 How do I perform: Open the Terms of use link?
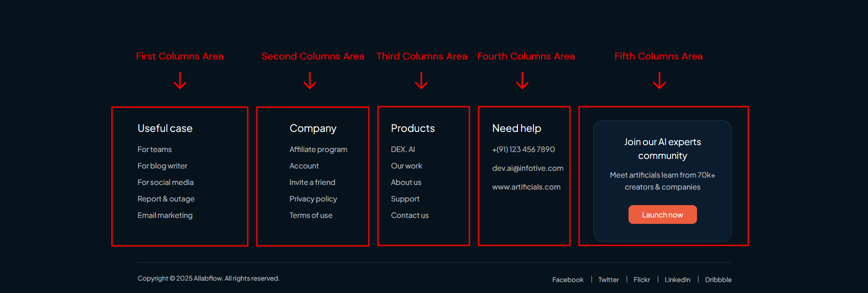[311, 215]
